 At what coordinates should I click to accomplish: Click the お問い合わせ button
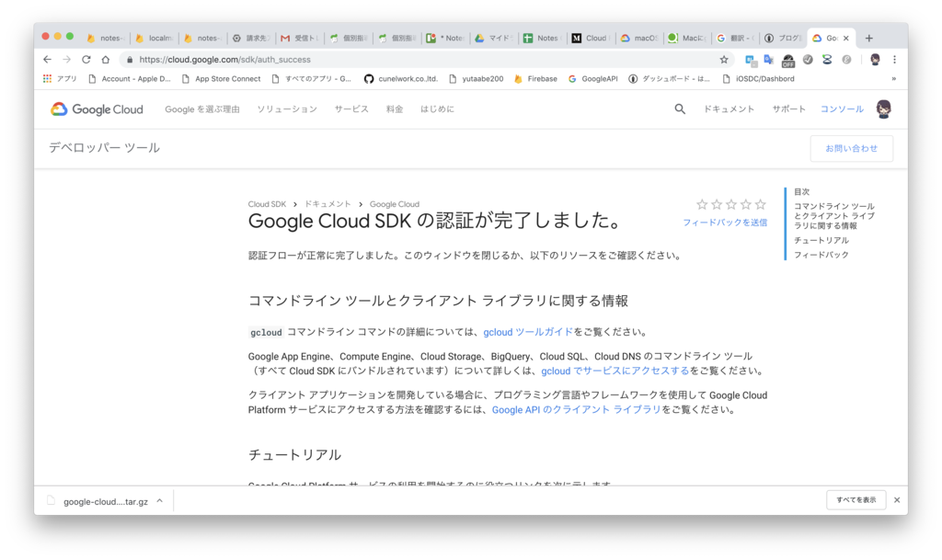coord(851,148)
